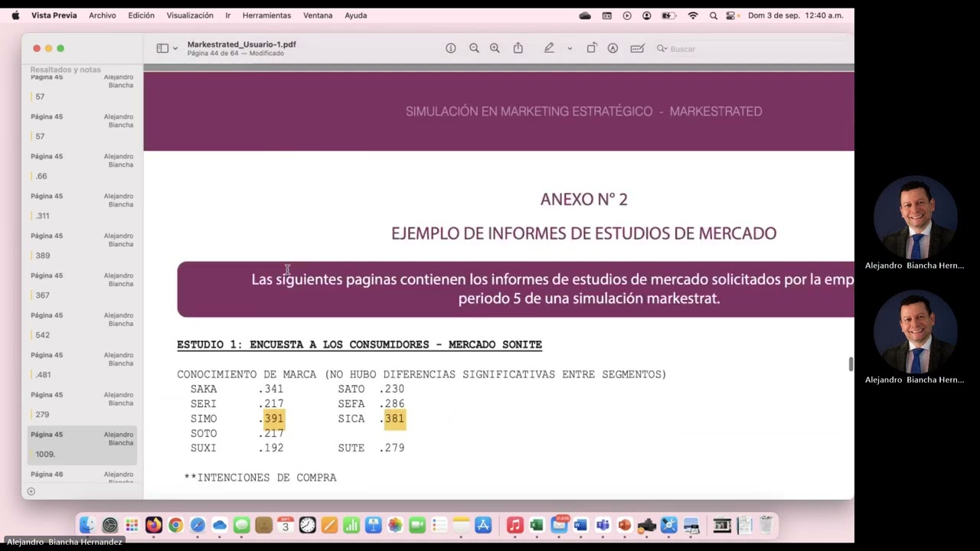This screenshot has height=551, width=980.
Task: Open Keynote from the Dock
Action: 374,525
